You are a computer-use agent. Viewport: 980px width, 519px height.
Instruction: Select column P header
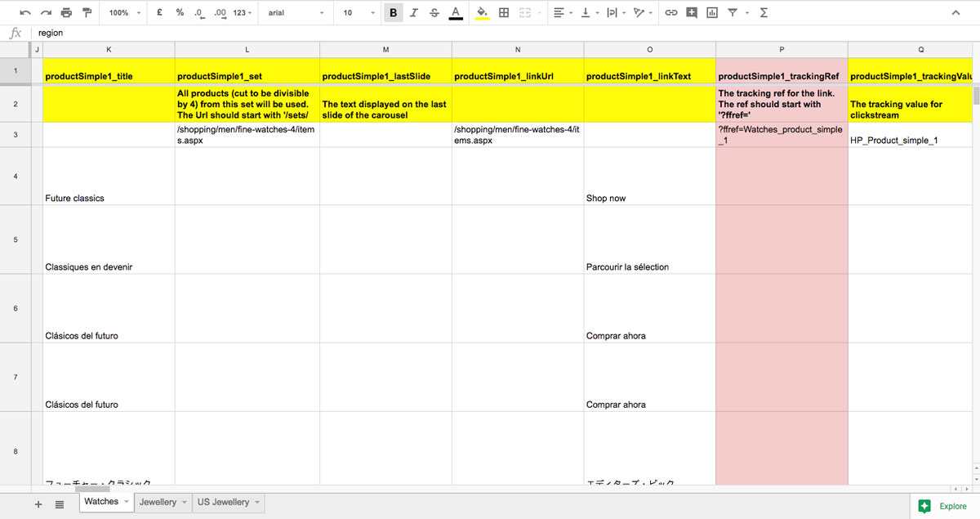[782, 50]
